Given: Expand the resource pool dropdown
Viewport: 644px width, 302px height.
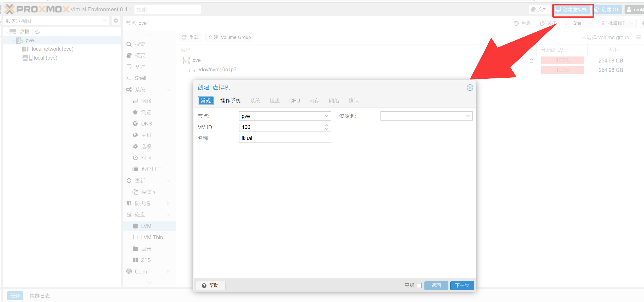Looking at the screenshot, I should 468,116.
